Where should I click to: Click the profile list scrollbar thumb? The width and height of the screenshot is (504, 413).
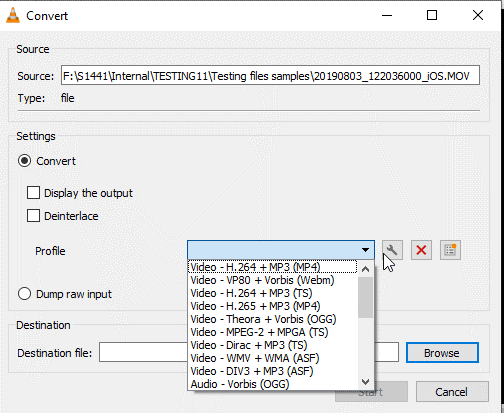click(365, 297)
